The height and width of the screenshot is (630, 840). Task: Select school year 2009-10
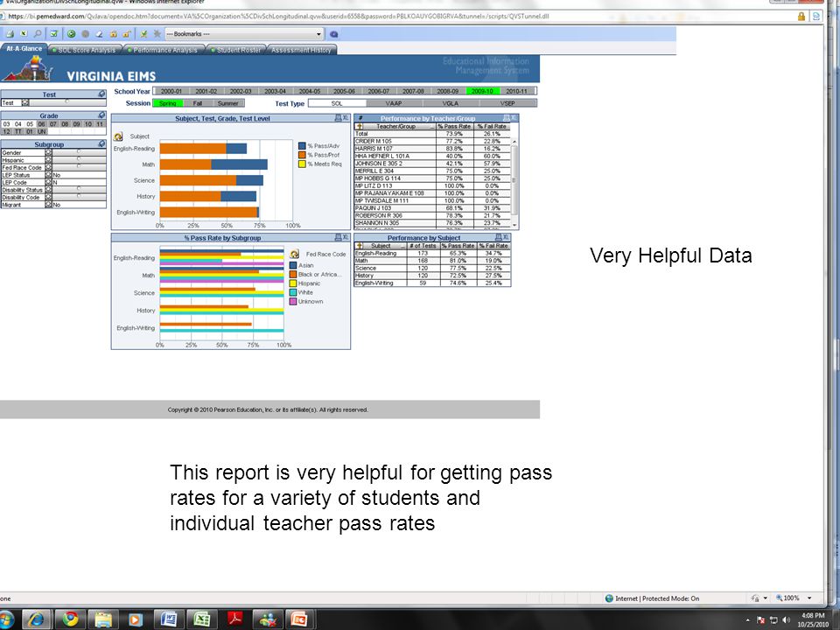tap(482, 92)
